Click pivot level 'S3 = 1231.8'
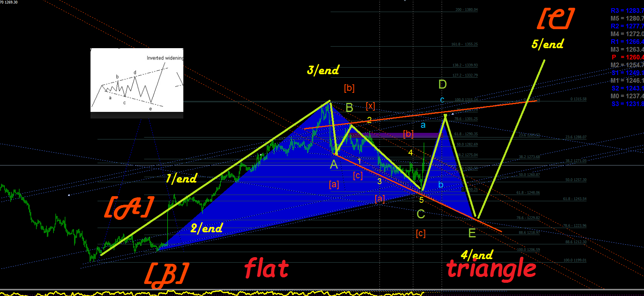The image size is (644, 296). coord(627,104)
